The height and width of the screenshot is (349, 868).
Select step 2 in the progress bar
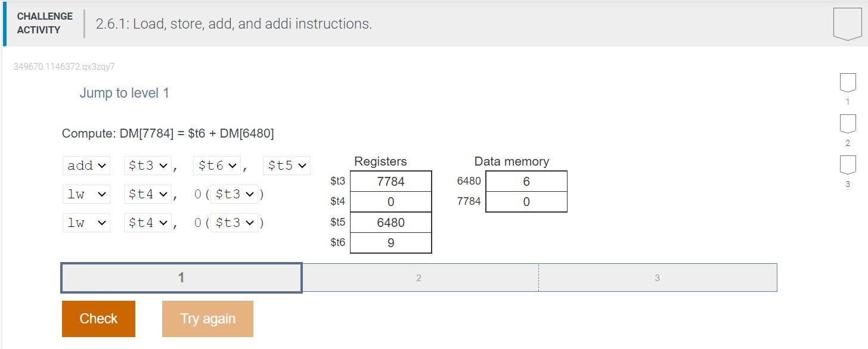point(419,277)
